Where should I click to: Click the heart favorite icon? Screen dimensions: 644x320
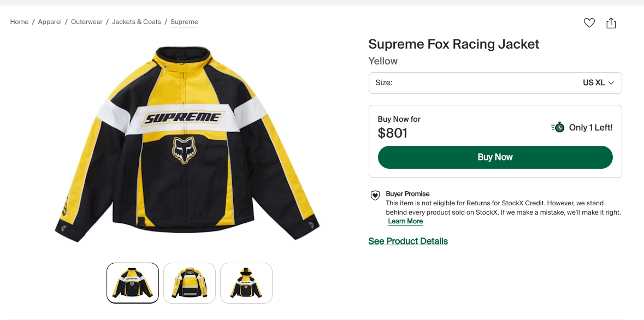click(x=589, y=23)
